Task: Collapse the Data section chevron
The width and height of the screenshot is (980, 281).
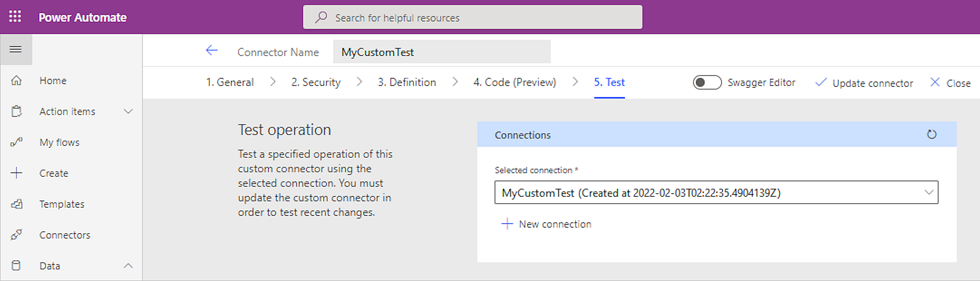Action: [x=128, y=266]
